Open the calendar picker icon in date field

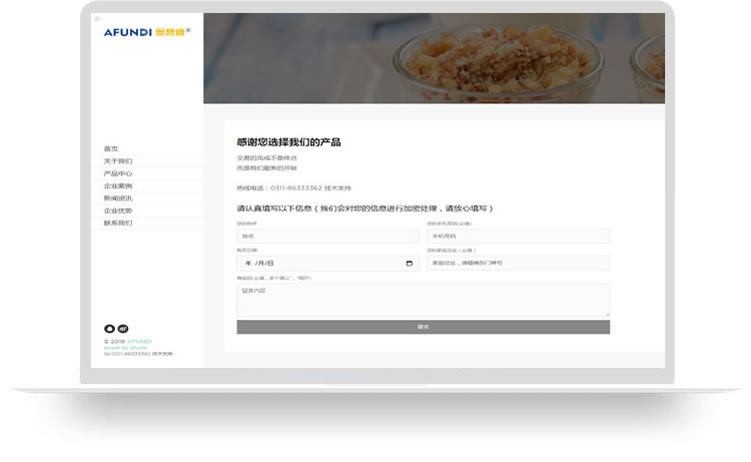409,263
